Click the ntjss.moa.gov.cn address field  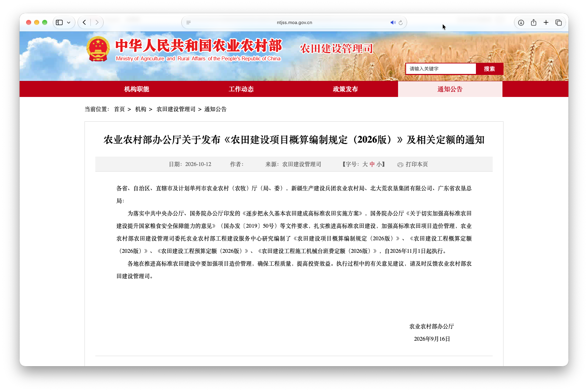point(294,22)
